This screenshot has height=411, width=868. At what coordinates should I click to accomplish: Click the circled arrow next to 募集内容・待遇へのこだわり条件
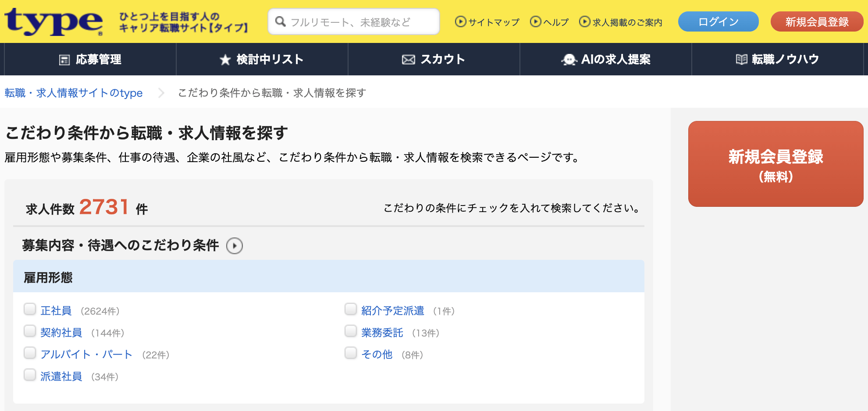click(235, 246)
